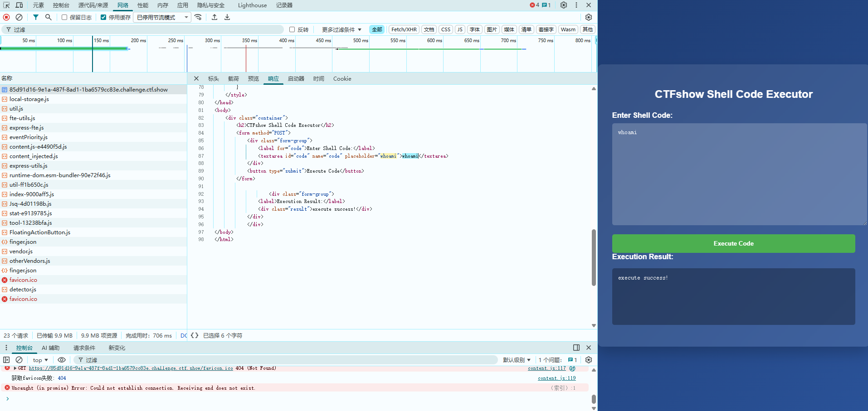
Task: Filter requests by CSS type
Action: pos(446,29)
